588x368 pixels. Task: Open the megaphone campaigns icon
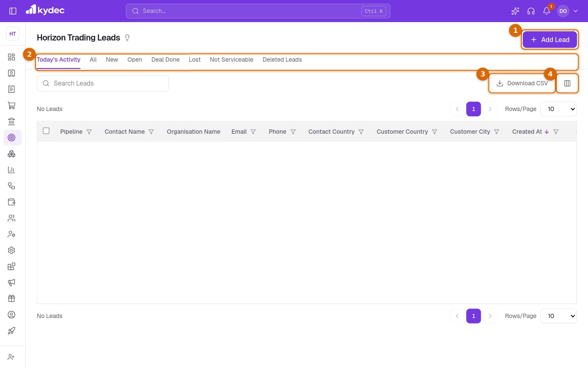pyautogui.click(x=11, y=282)
